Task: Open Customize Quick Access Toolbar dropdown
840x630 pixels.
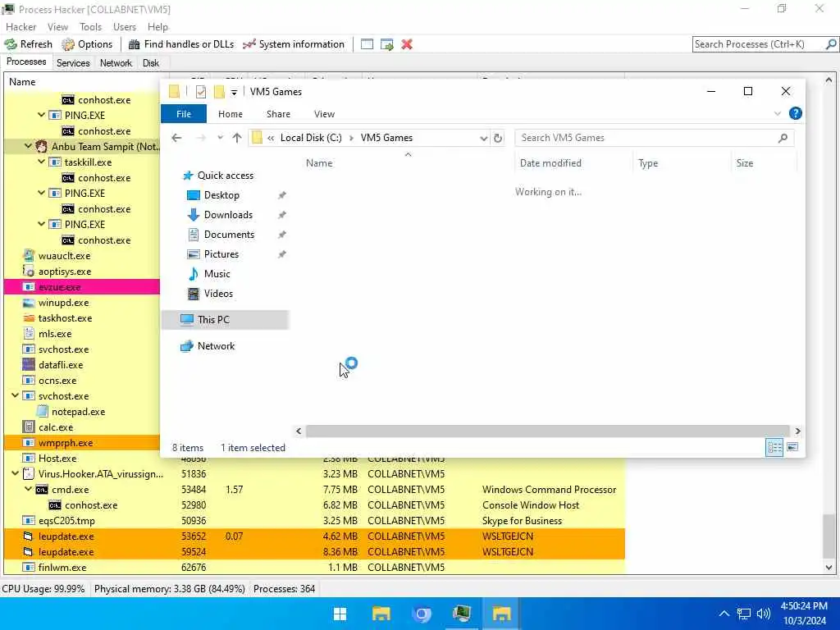Action: tap(234, 93)
